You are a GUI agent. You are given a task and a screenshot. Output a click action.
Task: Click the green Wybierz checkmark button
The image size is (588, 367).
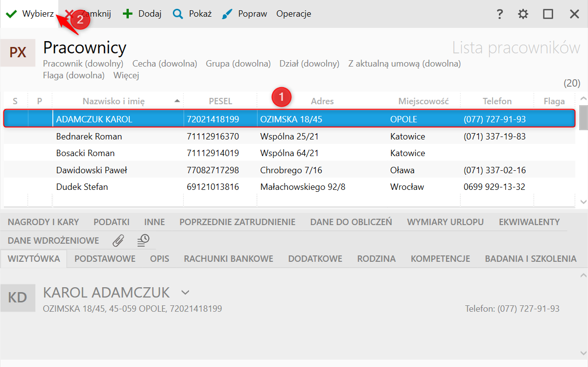(29, 14)
